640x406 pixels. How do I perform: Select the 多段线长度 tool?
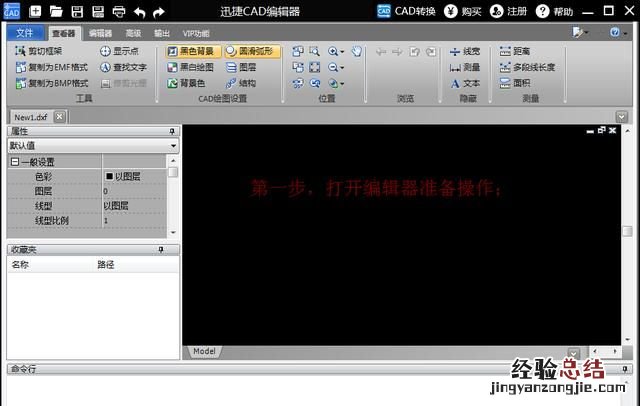527,67
